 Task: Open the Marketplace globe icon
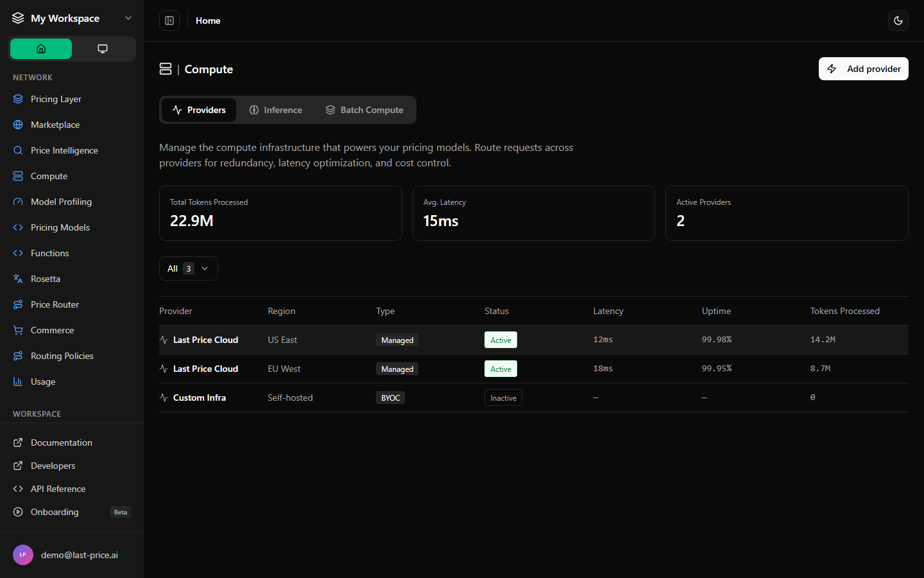pyautogui.click(x=18, y=125)
